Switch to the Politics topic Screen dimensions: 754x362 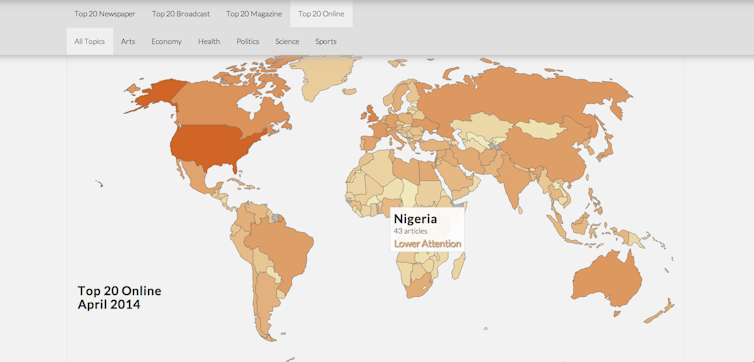(248, 41)
